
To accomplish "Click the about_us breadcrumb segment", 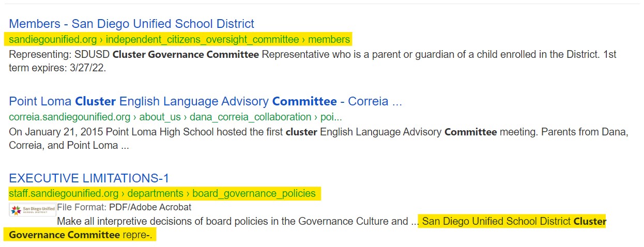I will point(159,117).
